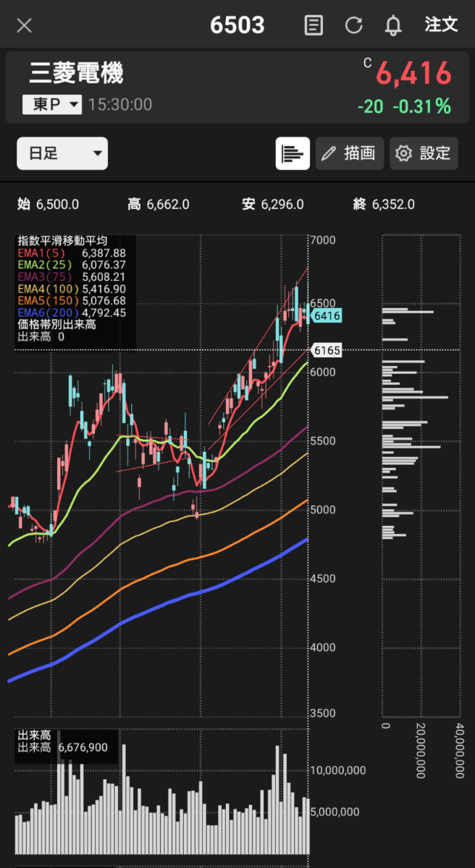Select the percent change -0.31%
Screen dimensions: 475x868
(421, 106)
